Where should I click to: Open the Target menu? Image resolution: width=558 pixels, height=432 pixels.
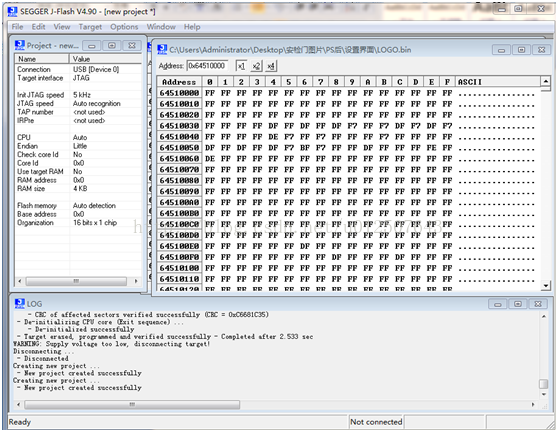click(x=90, y=27)
